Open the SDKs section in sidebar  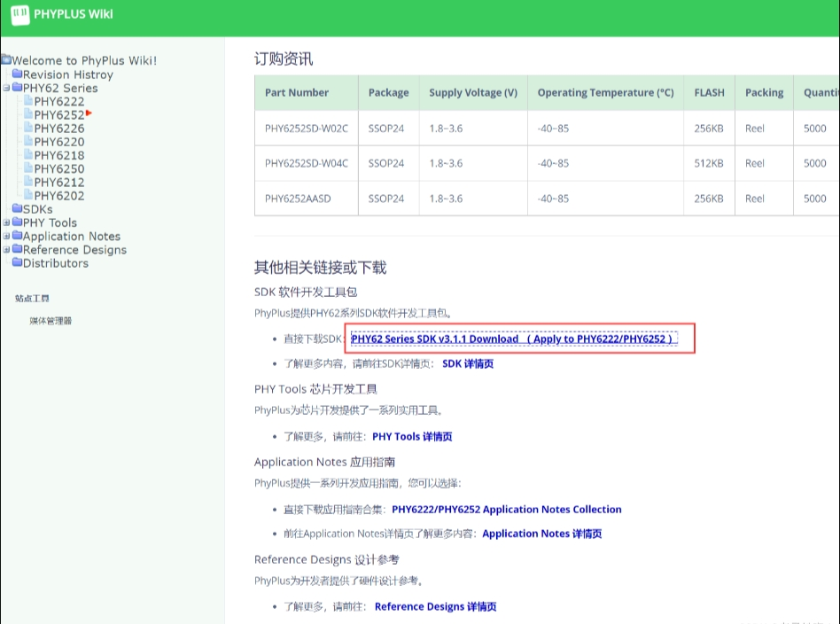tap(37, 209)
